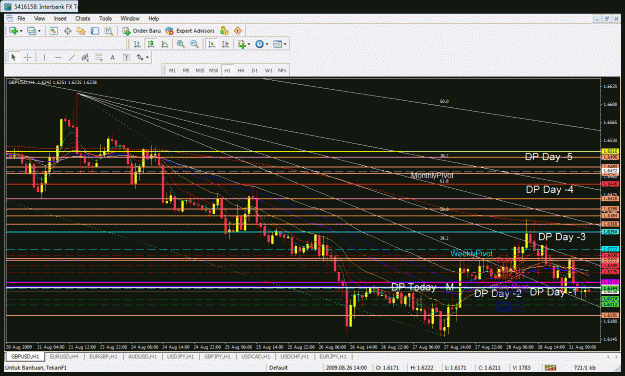Switch to the EURUSD,H4 chart tab
625x376 pixels.
[64, 356]
